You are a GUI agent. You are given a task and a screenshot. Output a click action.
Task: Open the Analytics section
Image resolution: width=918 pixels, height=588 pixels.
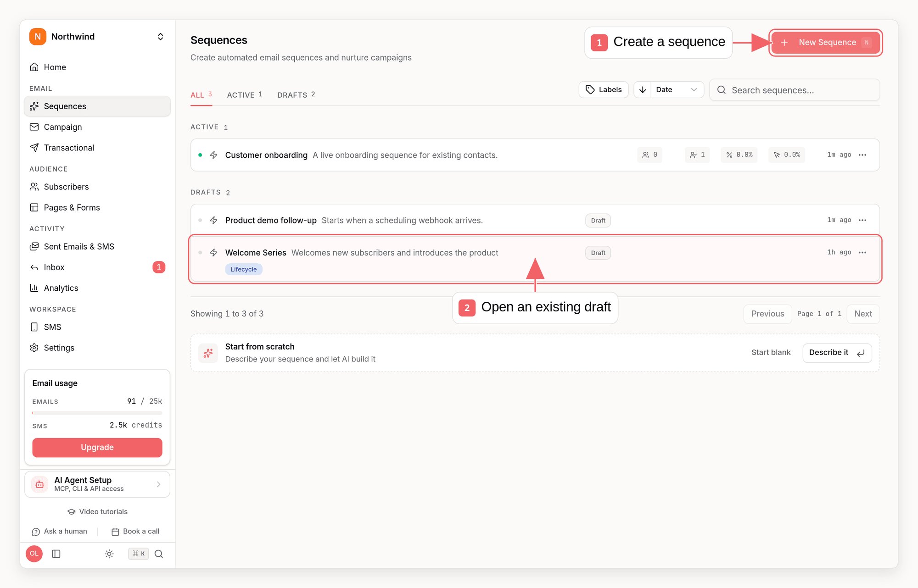tap(97, 288)
